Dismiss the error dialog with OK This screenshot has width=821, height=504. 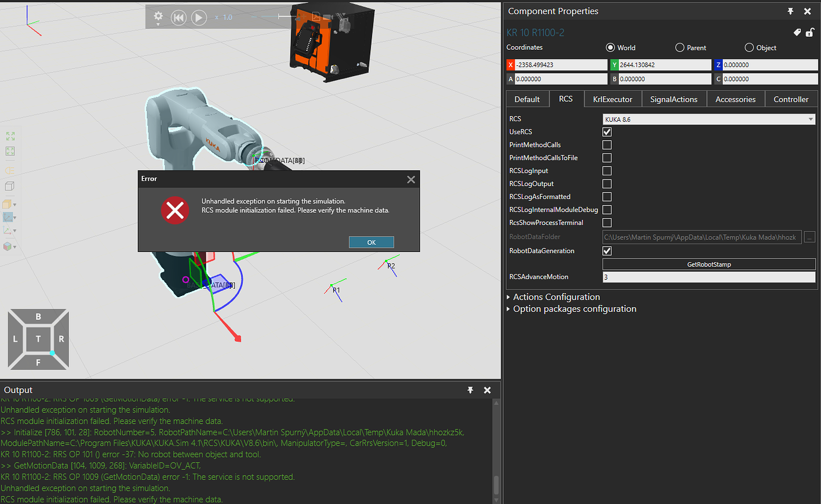pos(371,242)
